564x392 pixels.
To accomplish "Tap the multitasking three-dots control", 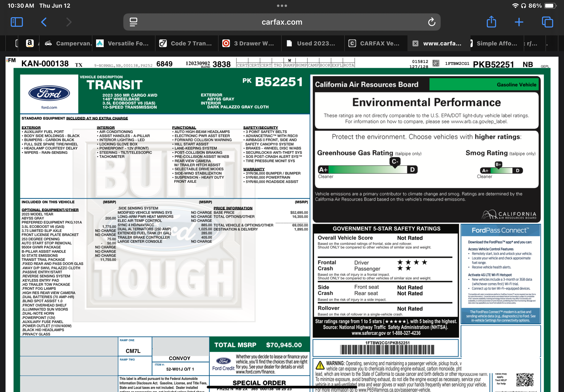I will pyautogui.click(x=282, y=6).
